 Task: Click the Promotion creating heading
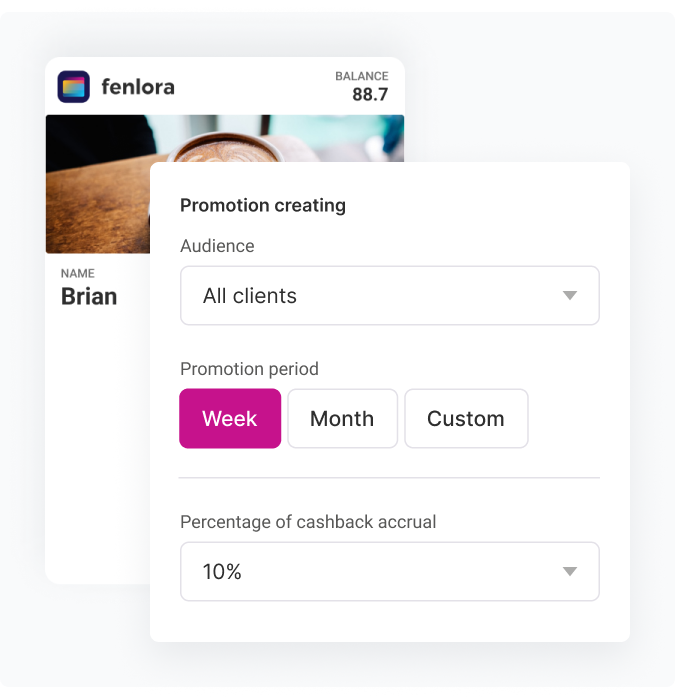coord(263,205)
